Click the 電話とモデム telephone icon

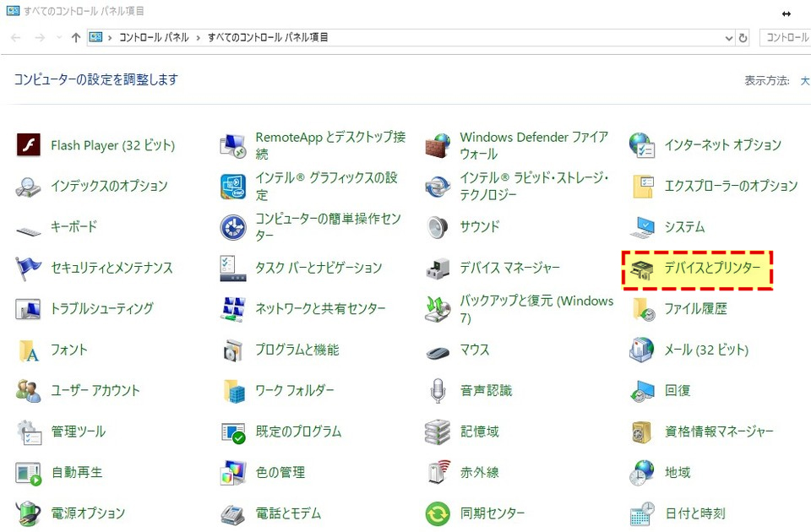tap(233, 513)
